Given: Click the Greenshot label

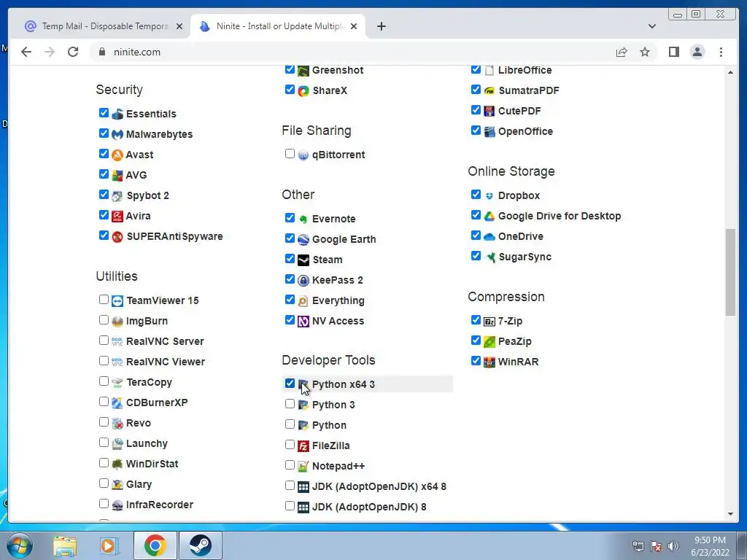Looking at the screenshot, I should 338,70.
